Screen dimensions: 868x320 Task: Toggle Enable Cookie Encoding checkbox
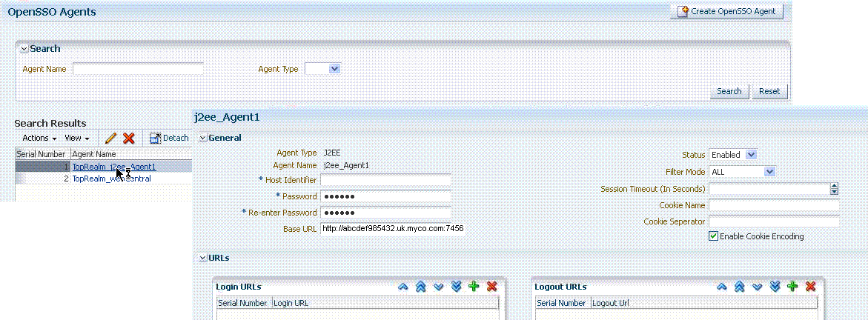coord(714,236)
